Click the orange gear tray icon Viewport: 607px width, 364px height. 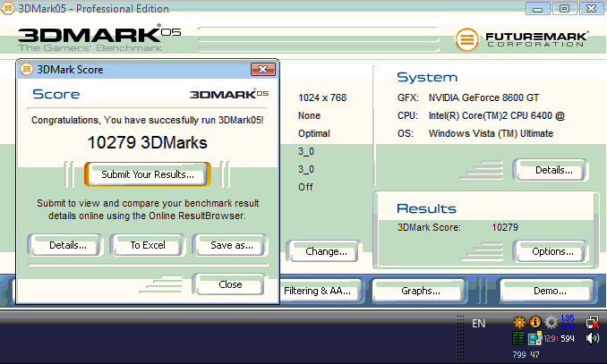pos(518,322)
